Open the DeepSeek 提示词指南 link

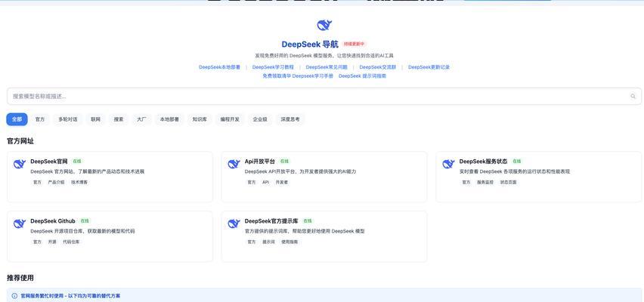[362, 76]
